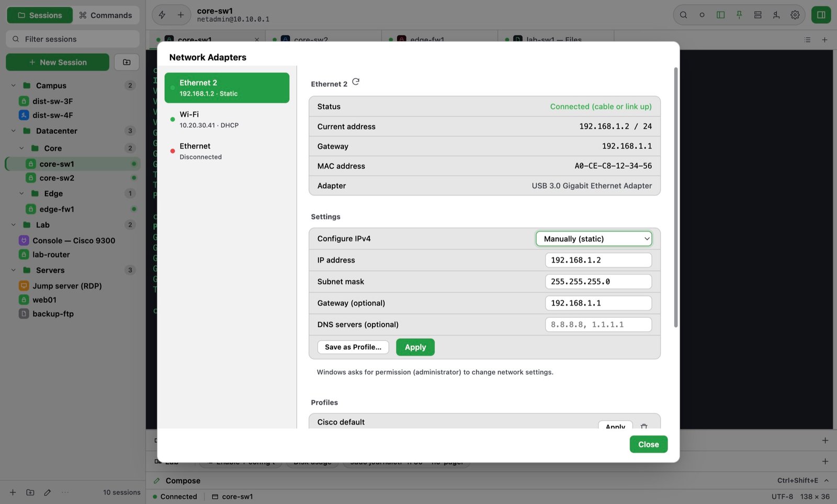Collapse the Servers folder
This screenshot has width=837, height=504.
14,270
